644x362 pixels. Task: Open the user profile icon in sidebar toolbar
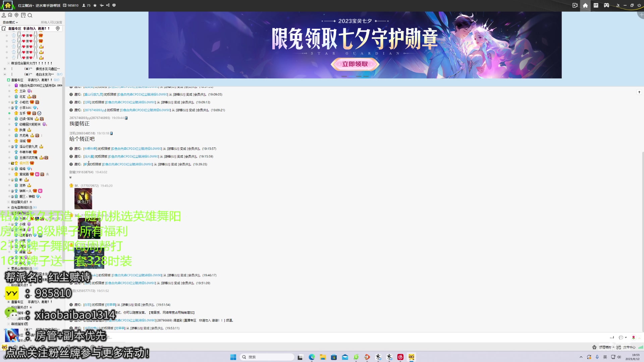(x=4, y=15)
